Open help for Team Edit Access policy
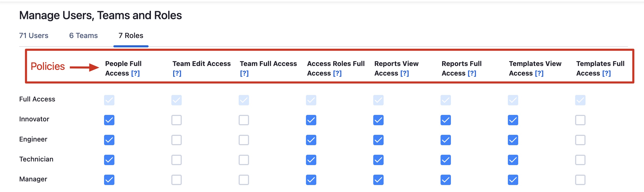The height and width of the screenshot is (192, 644). 177,73
